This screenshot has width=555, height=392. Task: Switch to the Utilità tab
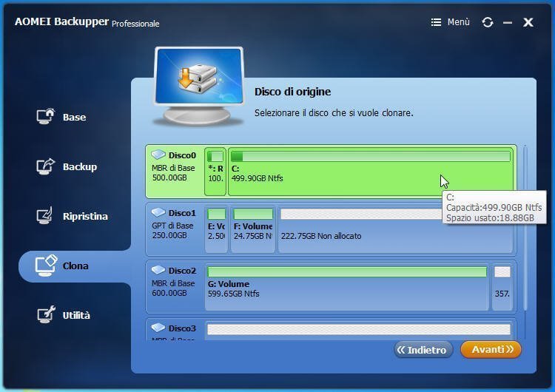(76, 315)
